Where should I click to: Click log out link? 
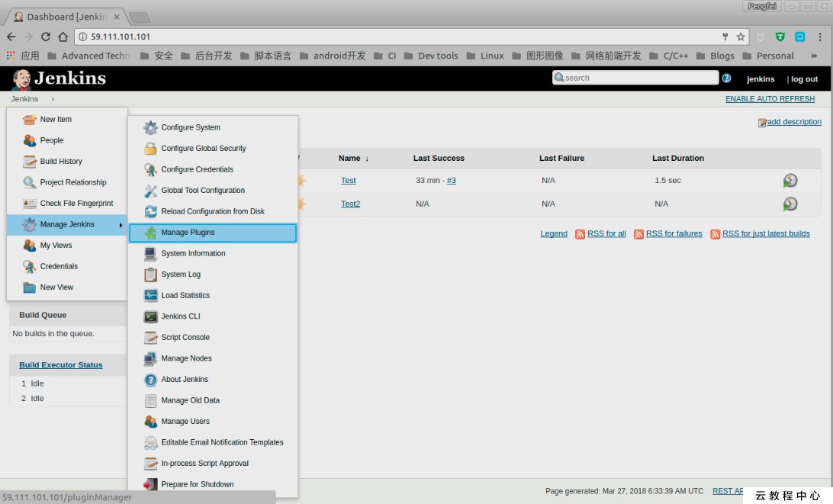(804, 79)
